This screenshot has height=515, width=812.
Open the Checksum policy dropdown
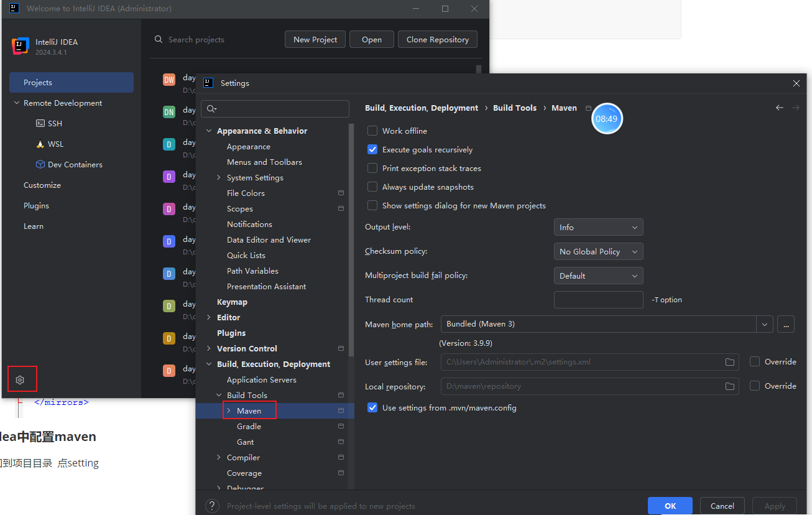click(598, 251)
